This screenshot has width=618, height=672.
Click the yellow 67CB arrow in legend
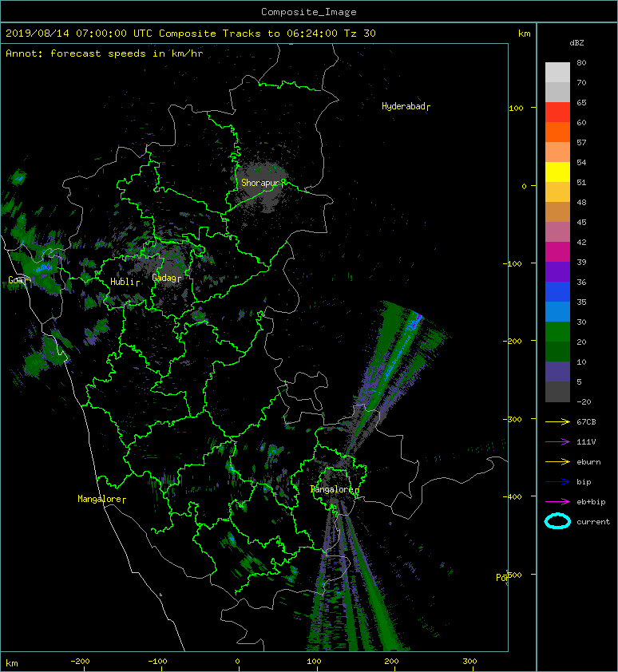click(x=557, y=422)
